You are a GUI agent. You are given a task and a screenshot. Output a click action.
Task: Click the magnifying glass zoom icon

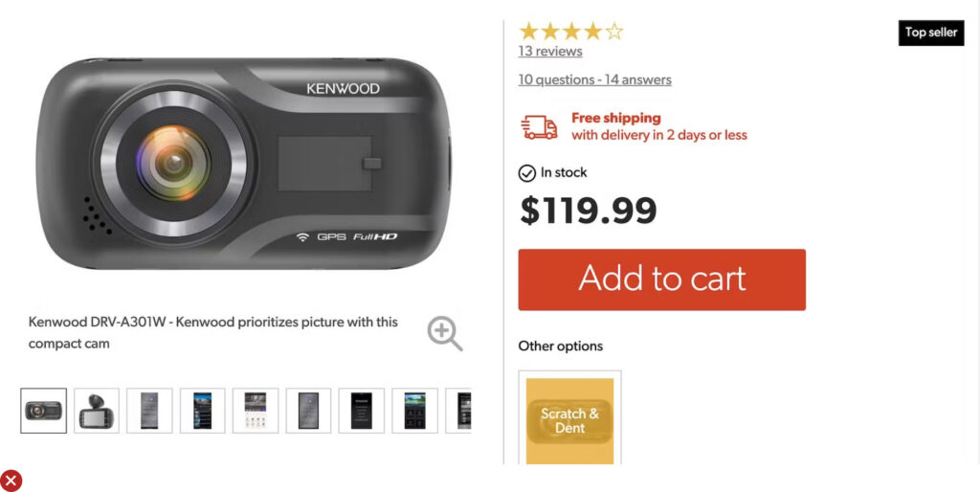(444, 333)
